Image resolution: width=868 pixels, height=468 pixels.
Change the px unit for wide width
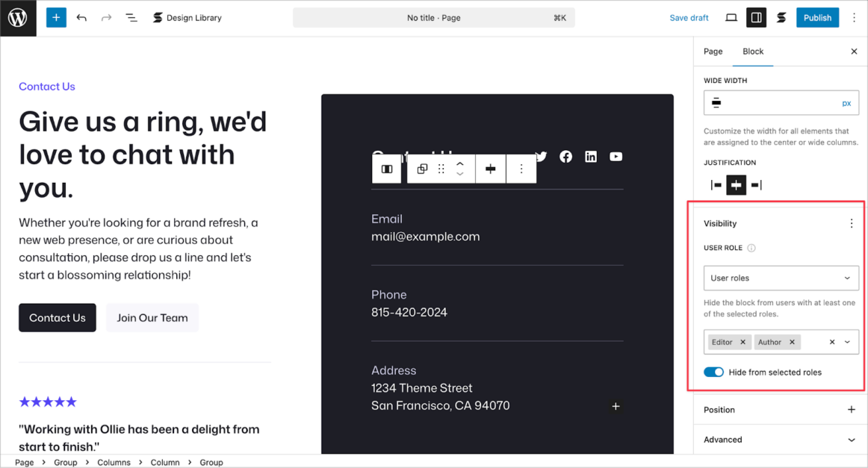pos(846,103)
